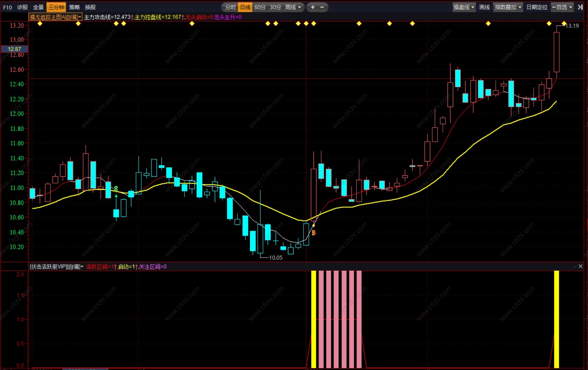Close the 伏击活跃股VIP indicator panel
Viewport: 588px width, 370px height.
[580, 266]
